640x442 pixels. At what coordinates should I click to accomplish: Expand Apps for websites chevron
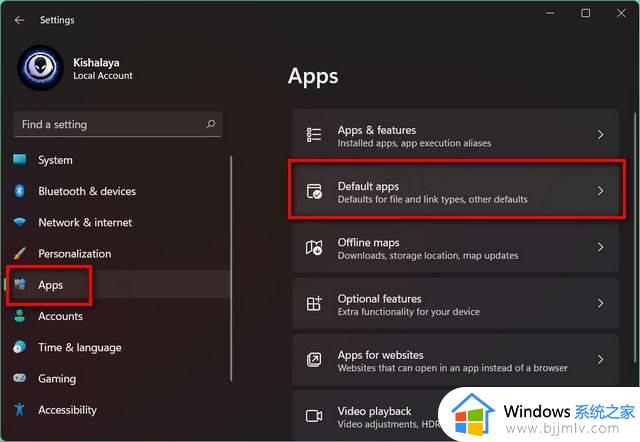(600, 360)
